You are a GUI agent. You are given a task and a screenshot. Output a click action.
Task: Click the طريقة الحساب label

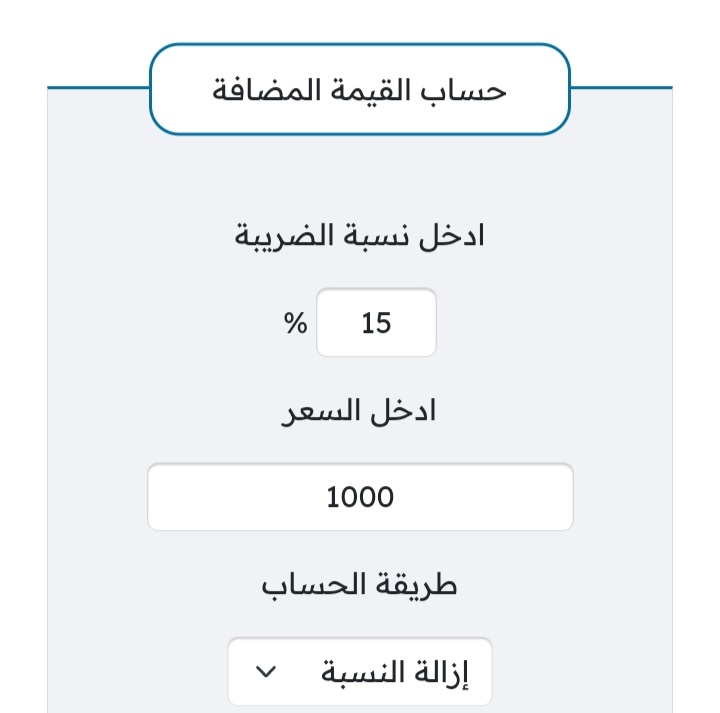pos(359,584)
